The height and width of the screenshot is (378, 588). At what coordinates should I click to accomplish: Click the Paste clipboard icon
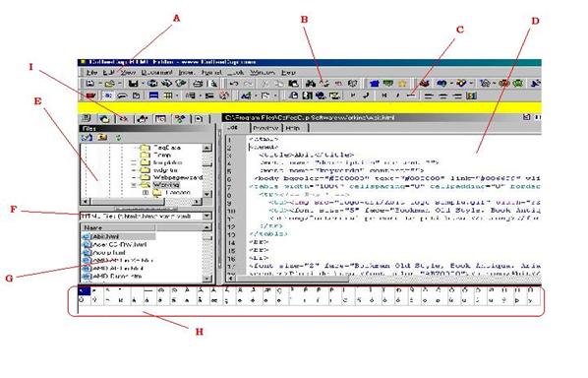point(294,84)
